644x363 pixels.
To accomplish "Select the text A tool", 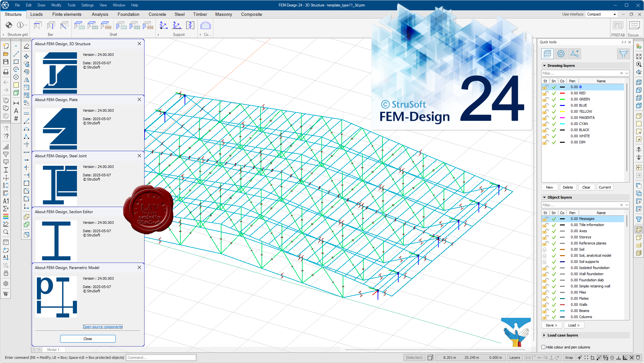I will (x=16, y=111).
